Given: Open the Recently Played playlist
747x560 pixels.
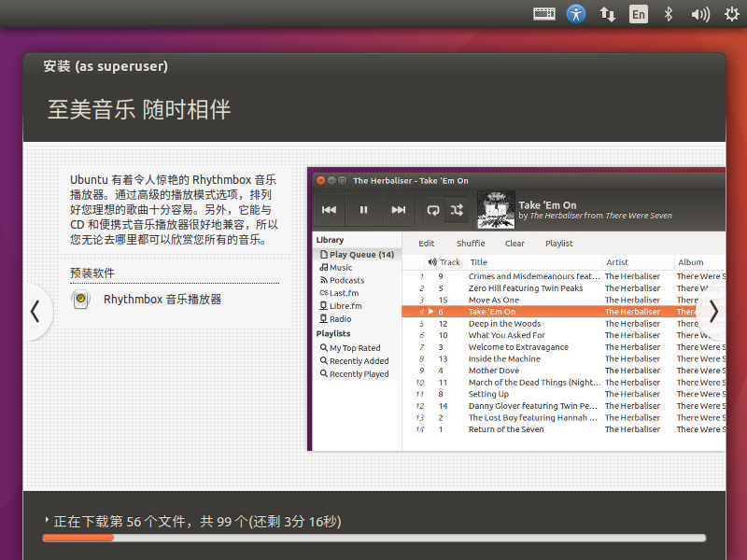Looking at the screenshot, I should point(355,374).
